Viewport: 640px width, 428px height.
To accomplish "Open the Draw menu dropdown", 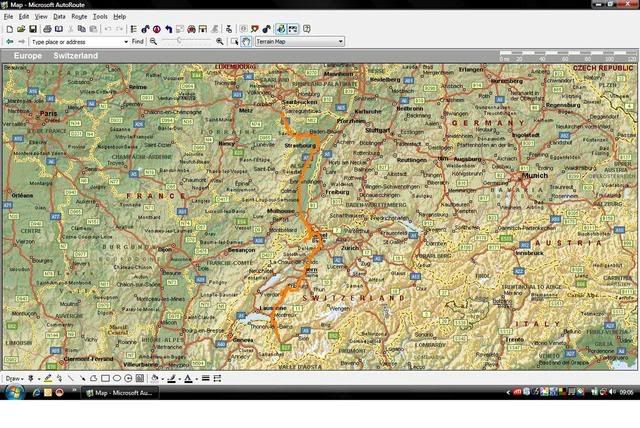I will [x=14, y=379].
